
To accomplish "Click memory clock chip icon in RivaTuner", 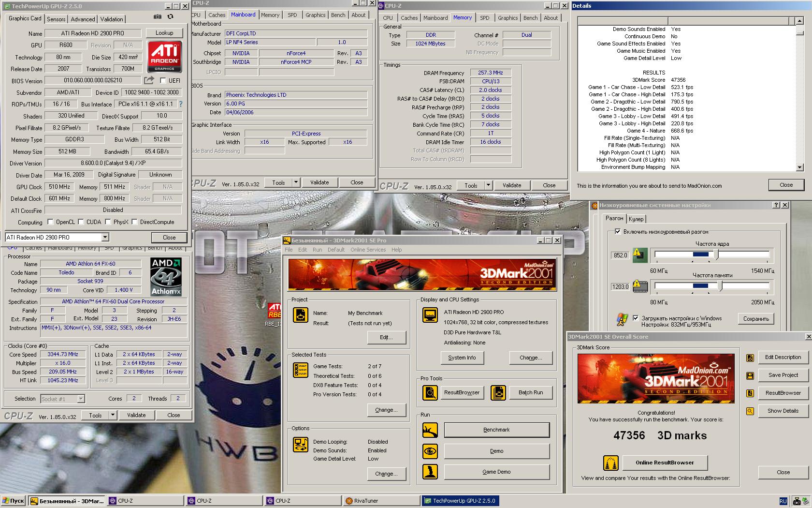I will click(640, 286).
